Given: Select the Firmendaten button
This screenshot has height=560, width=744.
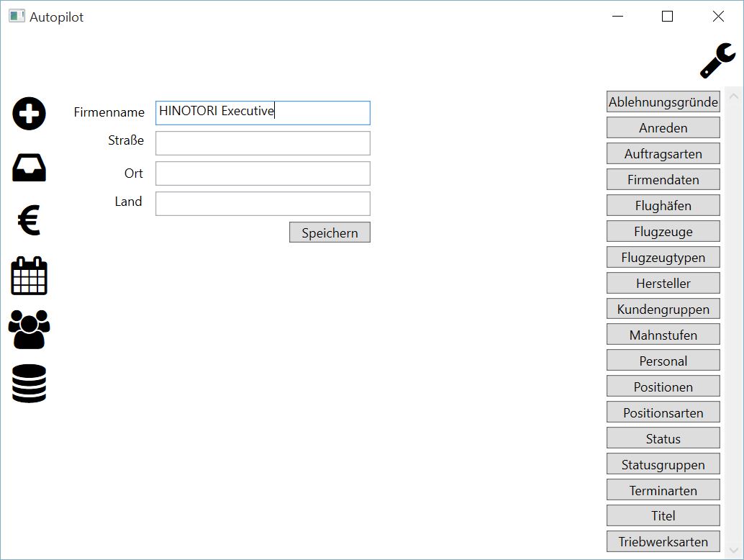Looking at the screenshot, I should coord(663,179).
